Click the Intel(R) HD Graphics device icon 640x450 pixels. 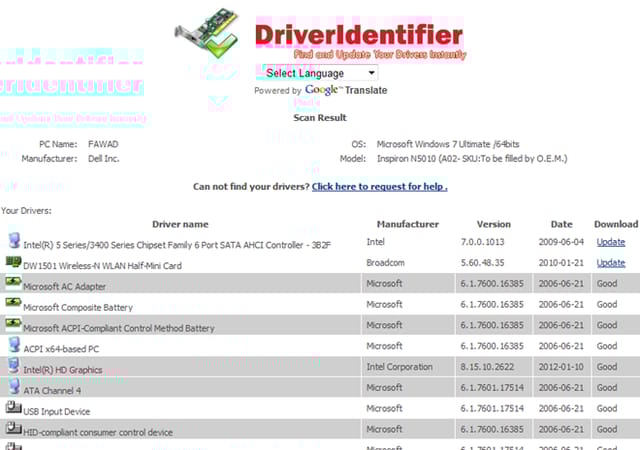pos(14,365)
